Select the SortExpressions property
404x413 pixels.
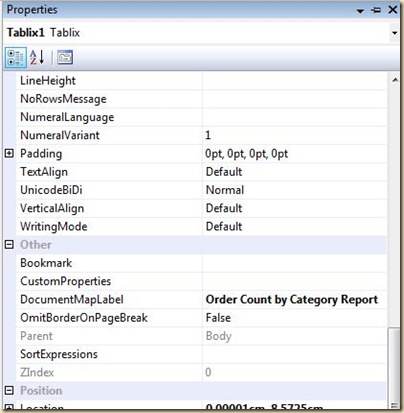tap(59, 354)
